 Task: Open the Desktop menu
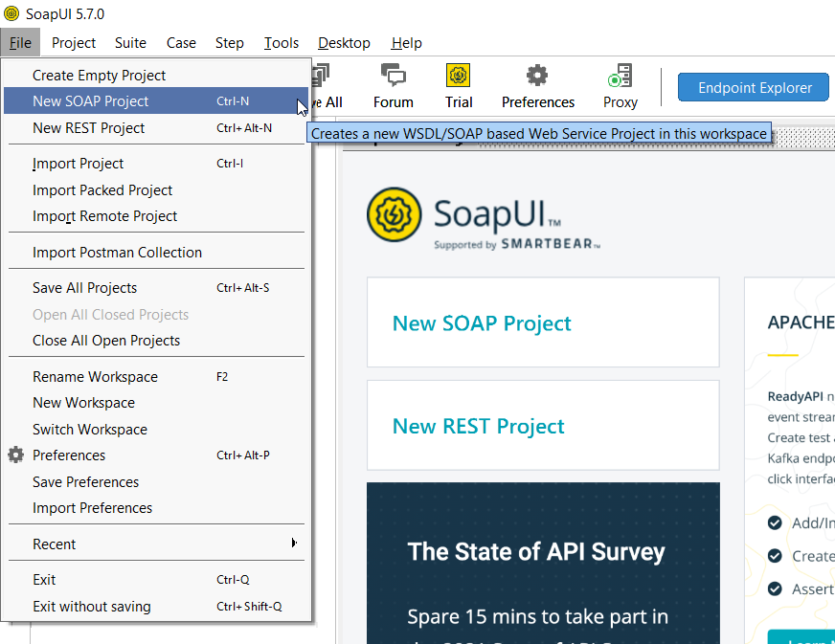point(344,42)
